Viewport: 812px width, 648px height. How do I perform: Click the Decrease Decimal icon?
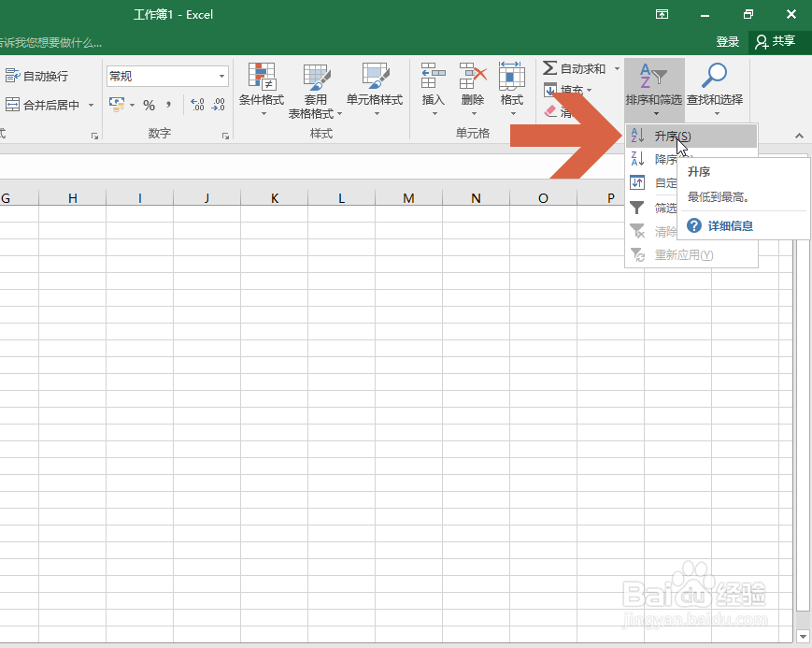pos(218,105)
